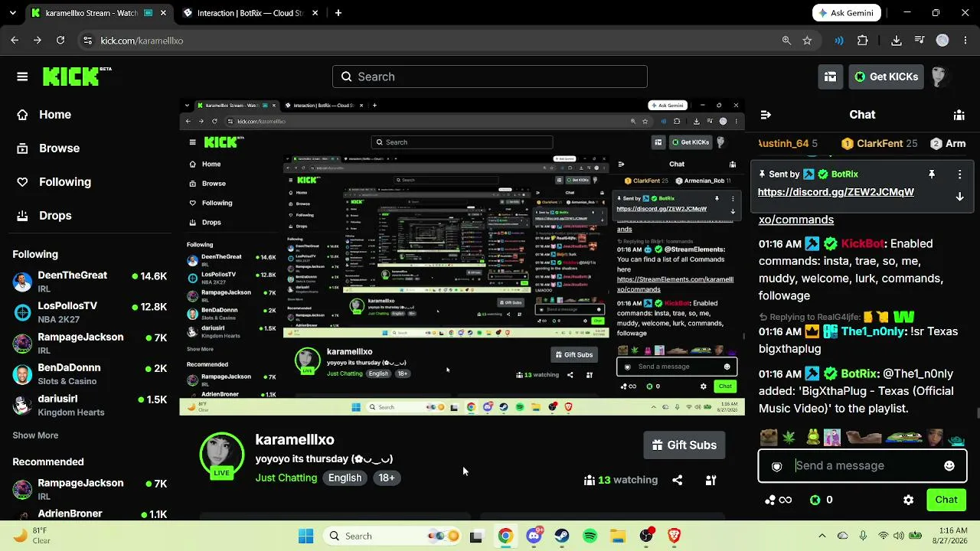This screenshot has height=551, width=980.
Task: Open DeenTheGreat followed channel
Action: click(x=90, y=282)
